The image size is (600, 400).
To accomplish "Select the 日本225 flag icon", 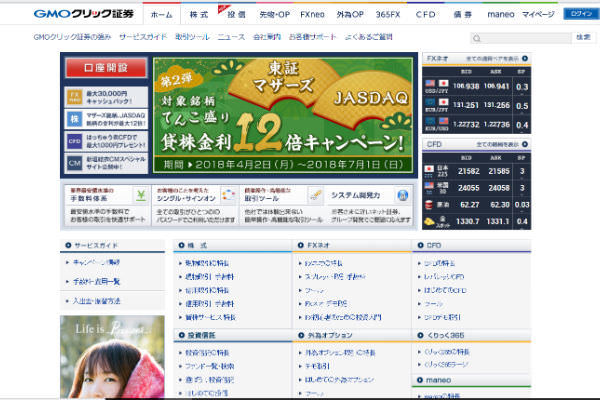I will [x=429, y=169].
